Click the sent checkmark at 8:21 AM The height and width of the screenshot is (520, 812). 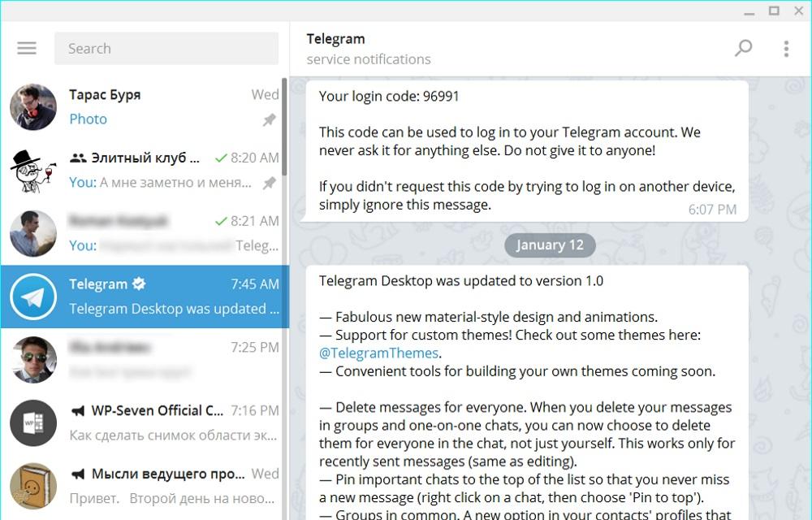pos(221,221)
